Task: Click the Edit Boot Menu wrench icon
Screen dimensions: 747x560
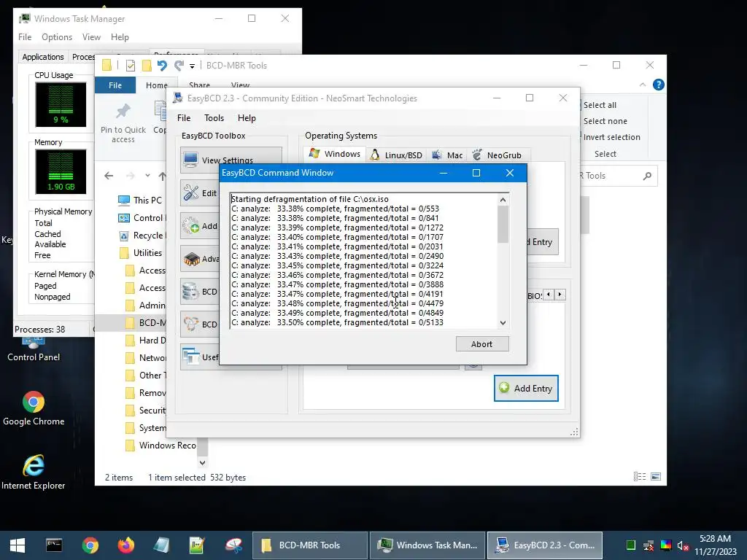Action: tap(191, 192)
